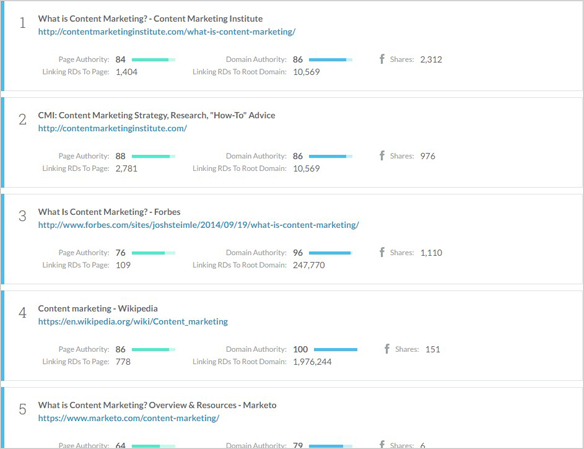
Task: Click the Linking RDs To Root Domain value in result 1
Action: pyautogui.click(x=306, y=72)
